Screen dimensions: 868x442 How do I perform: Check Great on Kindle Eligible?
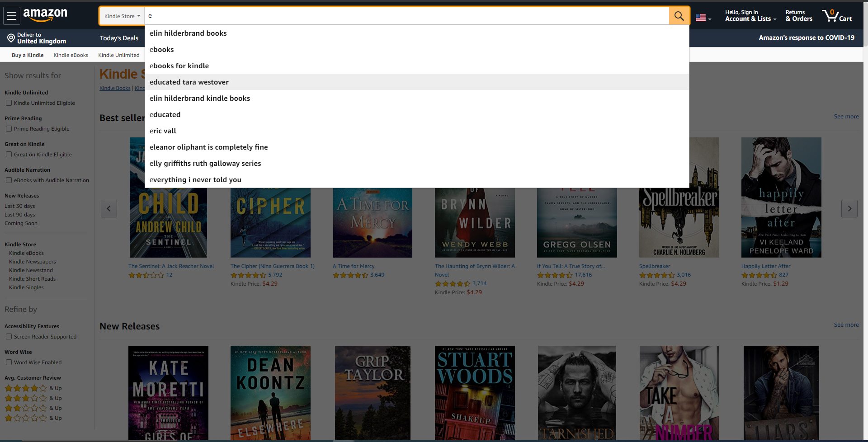coord(9,155)
